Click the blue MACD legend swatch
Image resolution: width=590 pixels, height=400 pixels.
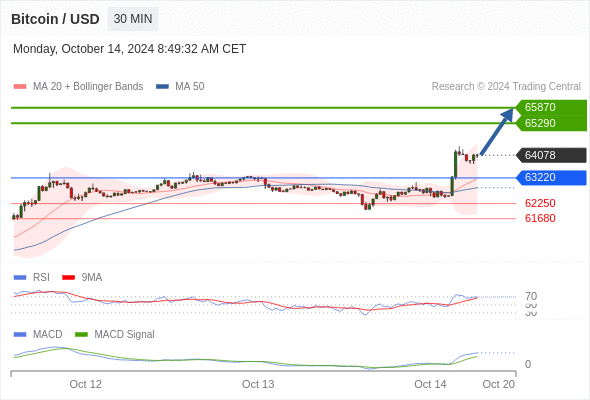20,334
